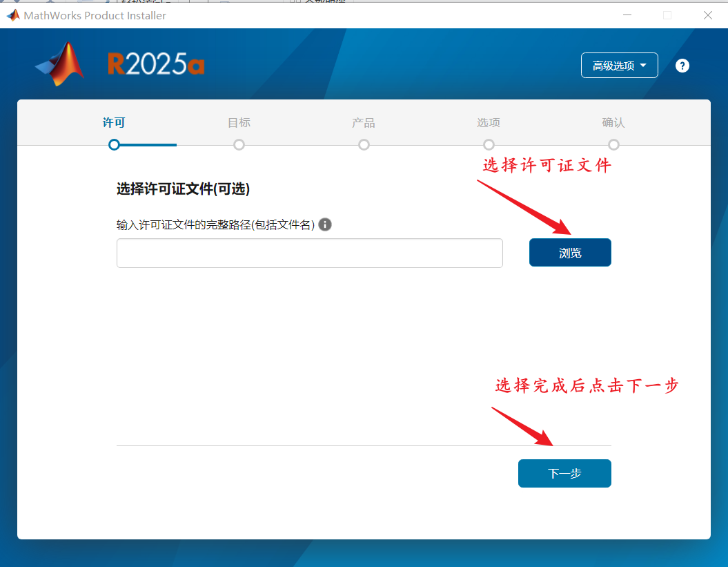
Task: Click the 选项 step progress circle
Action: 489,144
